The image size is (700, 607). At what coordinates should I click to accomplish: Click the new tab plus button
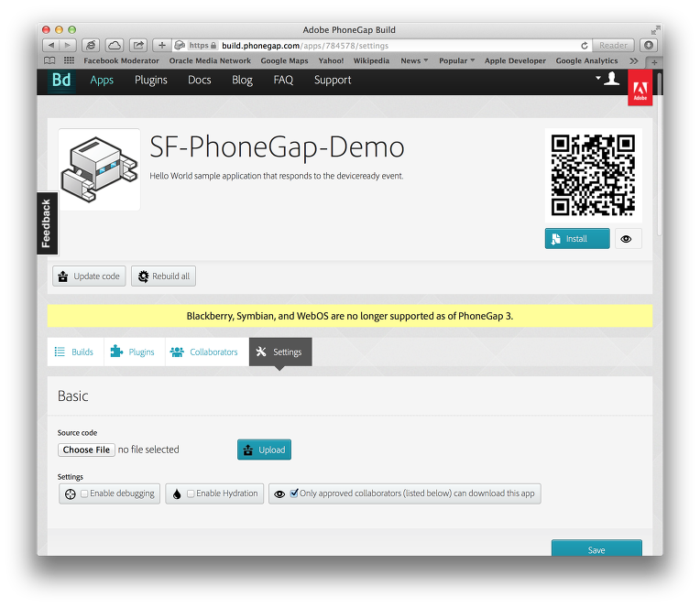point(654,62)
